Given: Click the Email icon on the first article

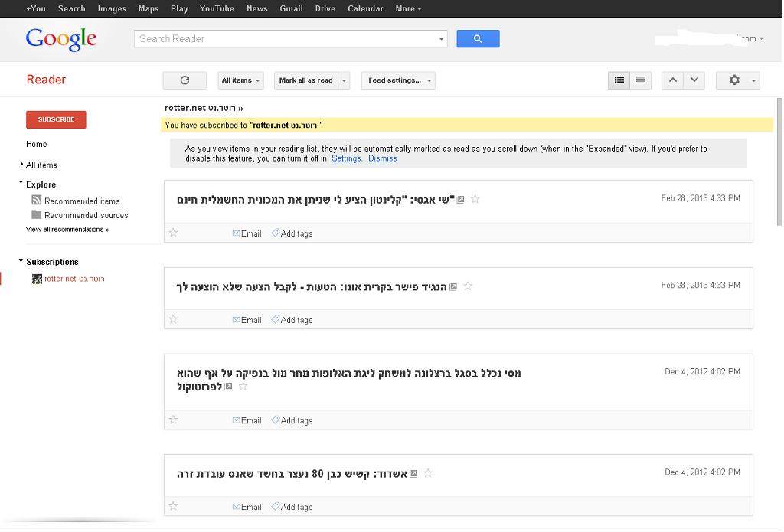Looking at the screenshot, I should (x=237, y=233).
